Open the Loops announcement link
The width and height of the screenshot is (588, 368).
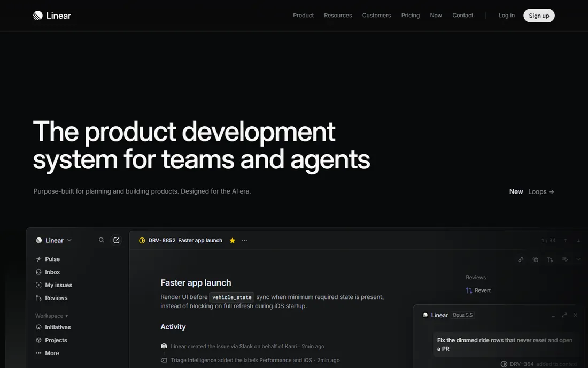click(x=541, y=191)
